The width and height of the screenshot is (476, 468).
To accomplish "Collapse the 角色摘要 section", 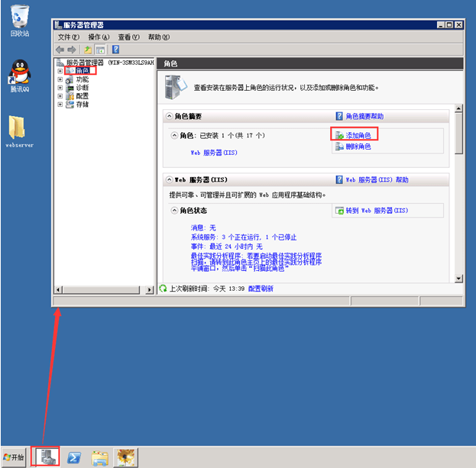I will click(x=170, y=116).
